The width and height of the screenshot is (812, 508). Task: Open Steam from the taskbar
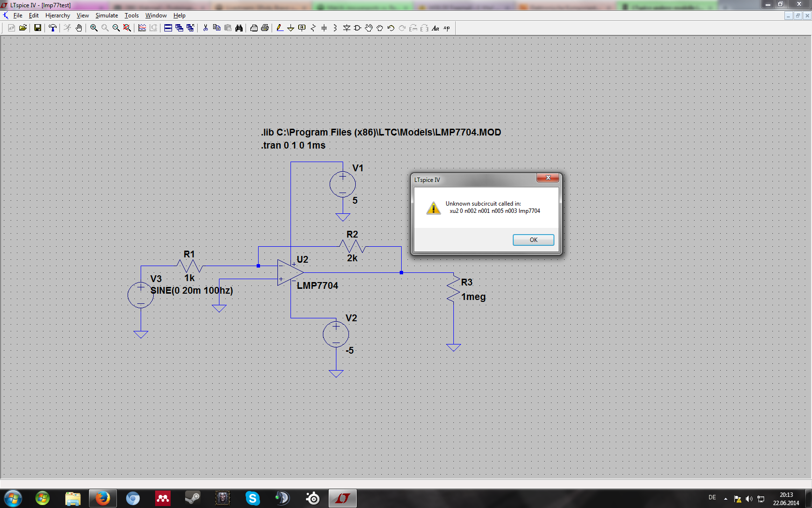coord(193,498)
